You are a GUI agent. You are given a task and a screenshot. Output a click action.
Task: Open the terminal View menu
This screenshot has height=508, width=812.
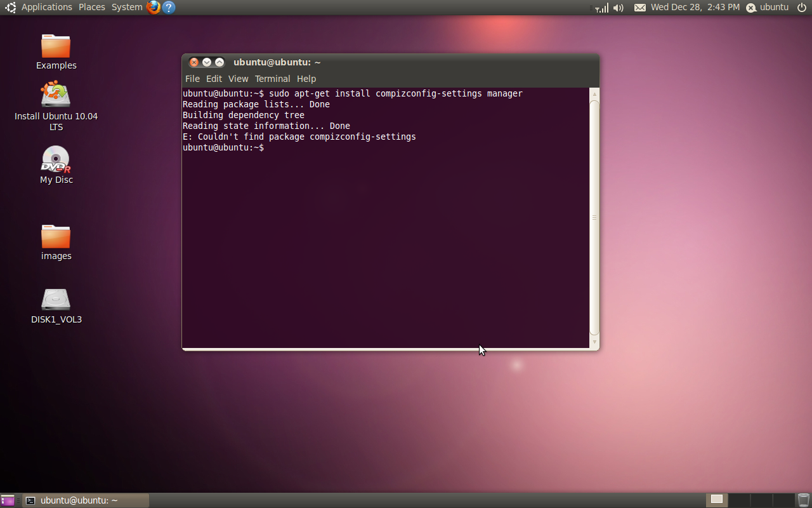pos(238,79)
